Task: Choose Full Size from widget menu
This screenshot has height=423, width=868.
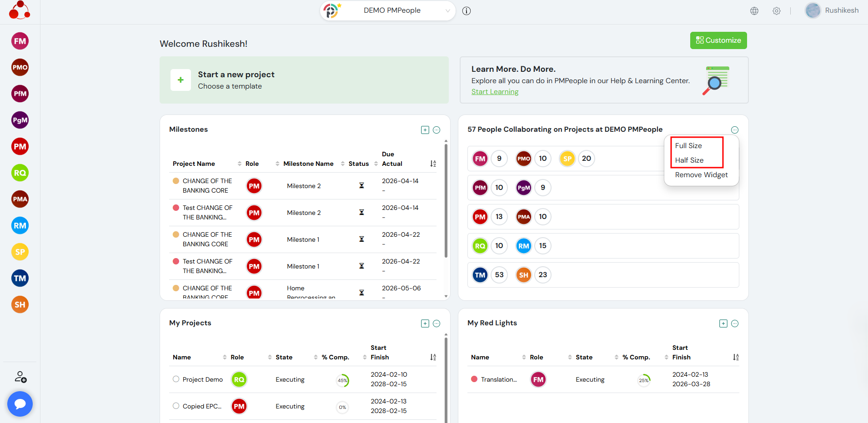Action: pyautogui.click(x=688, y=146)
